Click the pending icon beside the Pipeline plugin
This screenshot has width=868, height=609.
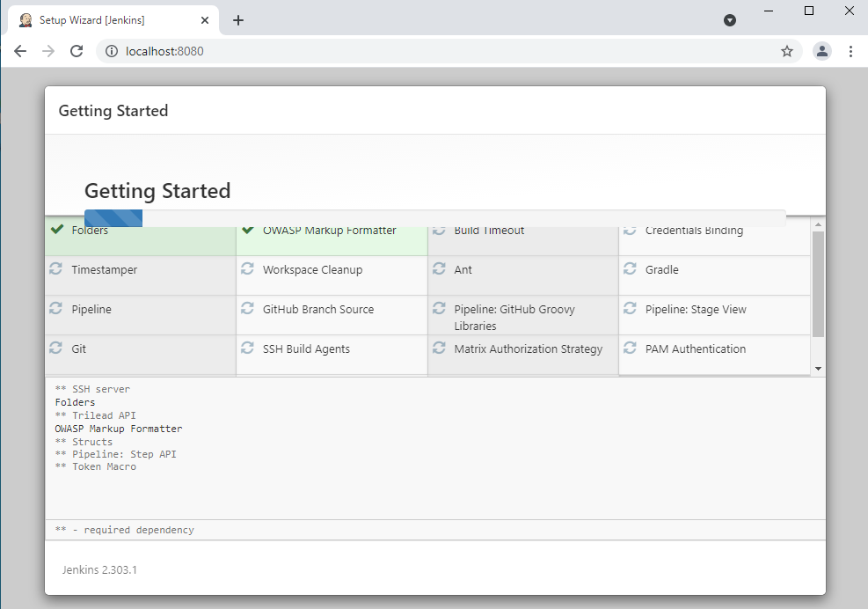pos(56,308)
